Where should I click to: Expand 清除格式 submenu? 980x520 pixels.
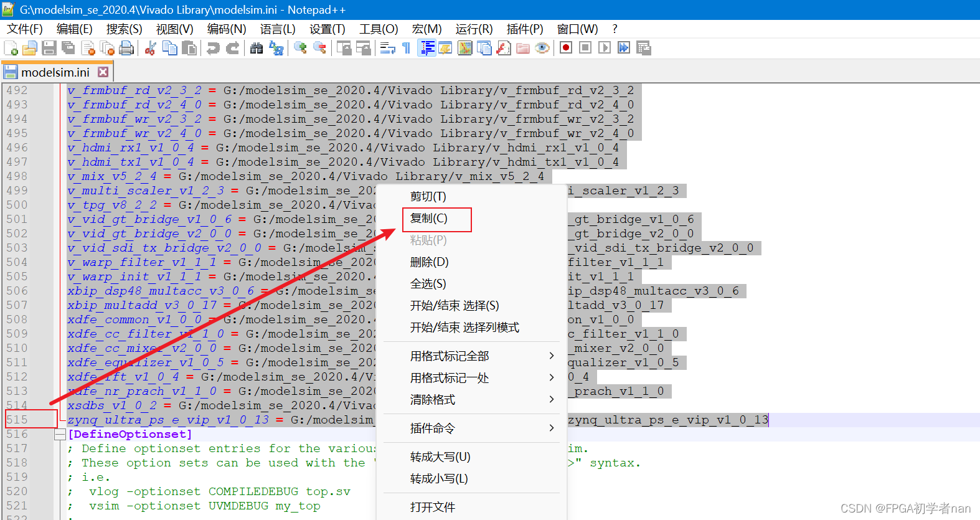click(x=472, y=400)
